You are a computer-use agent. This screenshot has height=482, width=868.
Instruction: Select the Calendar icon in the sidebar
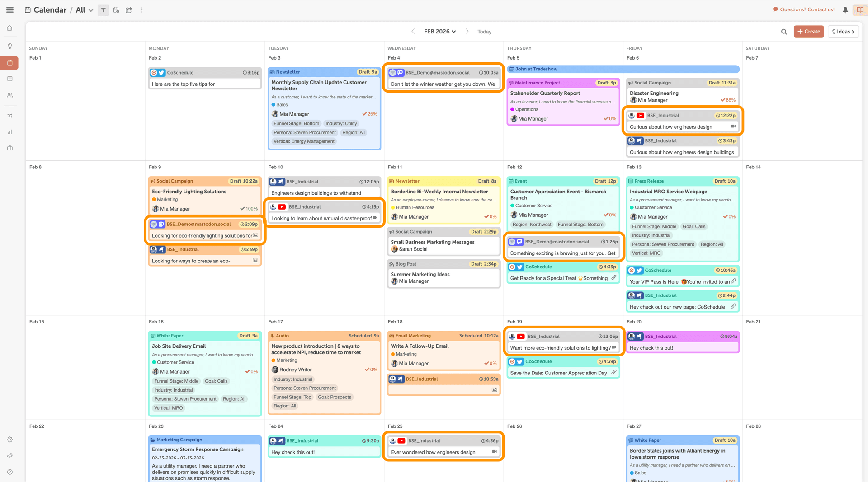pos(9,63)
